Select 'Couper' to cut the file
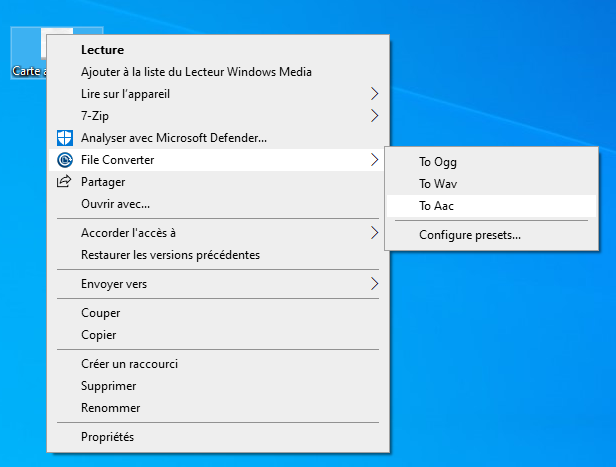 coord(100,313)
